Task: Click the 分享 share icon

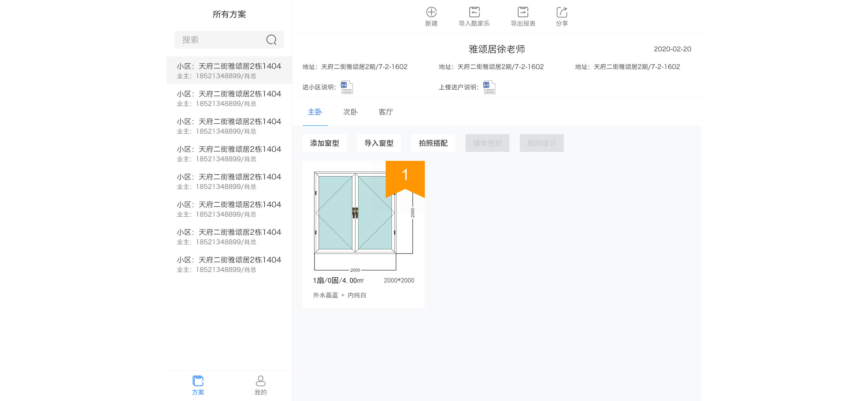Action: point(562,13)
